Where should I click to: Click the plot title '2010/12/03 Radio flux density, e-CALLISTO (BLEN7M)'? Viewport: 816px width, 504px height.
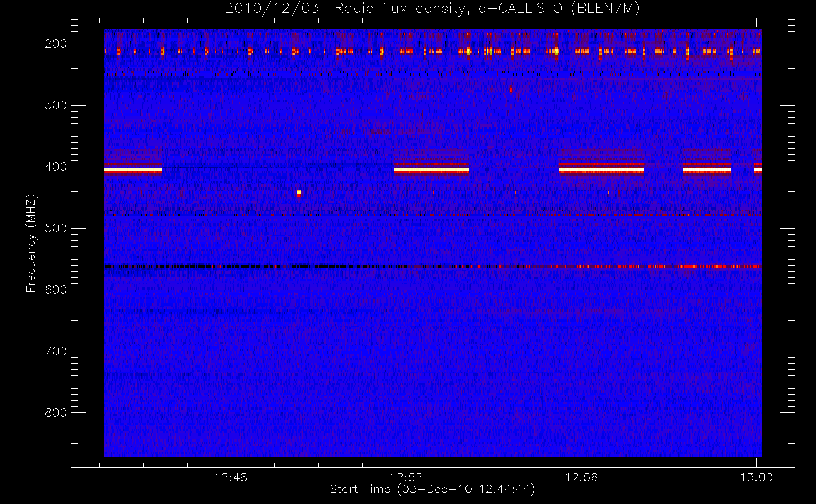coord(432,8)
